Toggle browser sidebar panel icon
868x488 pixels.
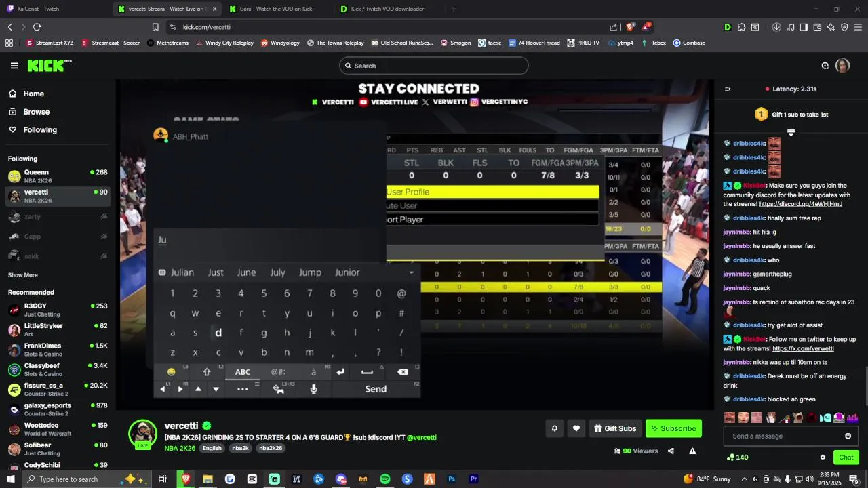pyautogui.click(x=804, y=27)
